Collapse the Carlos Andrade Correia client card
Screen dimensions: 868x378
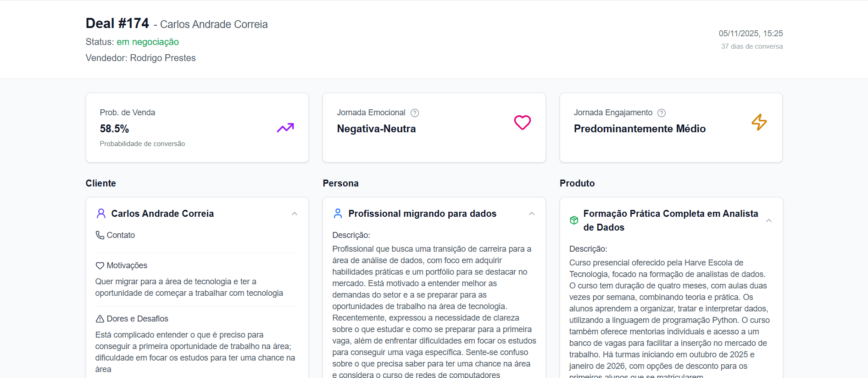point(295,214)
